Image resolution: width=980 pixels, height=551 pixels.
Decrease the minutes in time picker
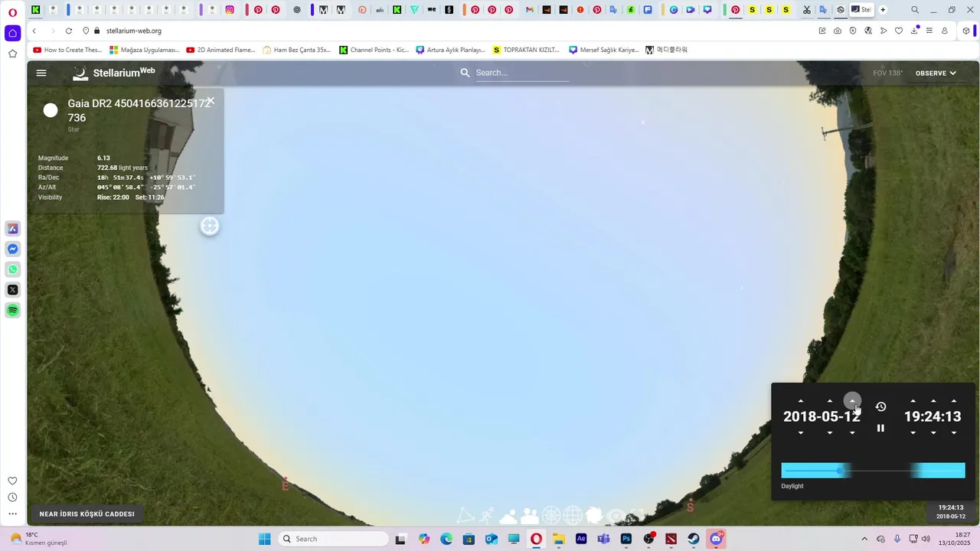(933, 432)
